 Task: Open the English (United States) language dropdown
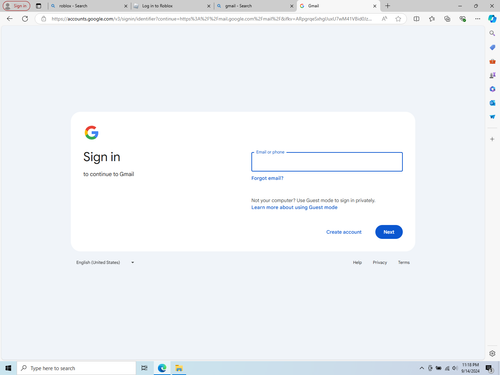pos(105,262)
